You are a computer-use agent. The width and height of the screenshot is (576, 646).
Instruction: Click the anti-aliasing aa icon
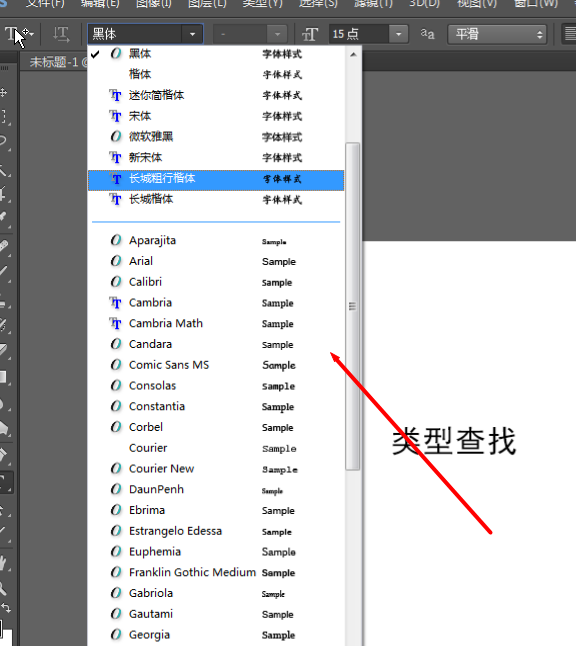427,34
